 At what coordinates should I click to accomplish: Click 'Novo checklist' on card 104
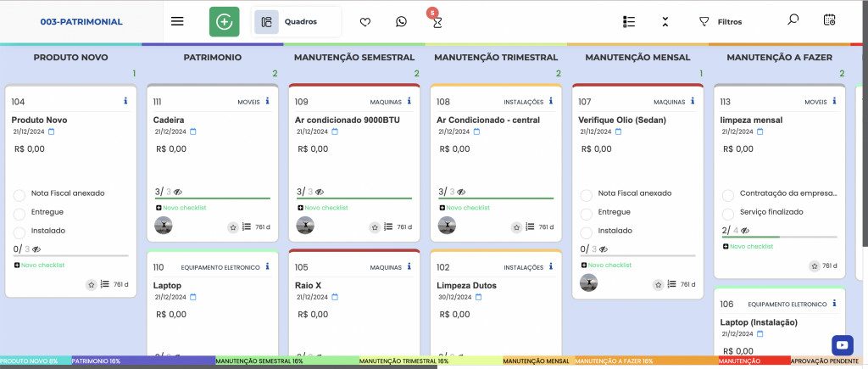40,266
